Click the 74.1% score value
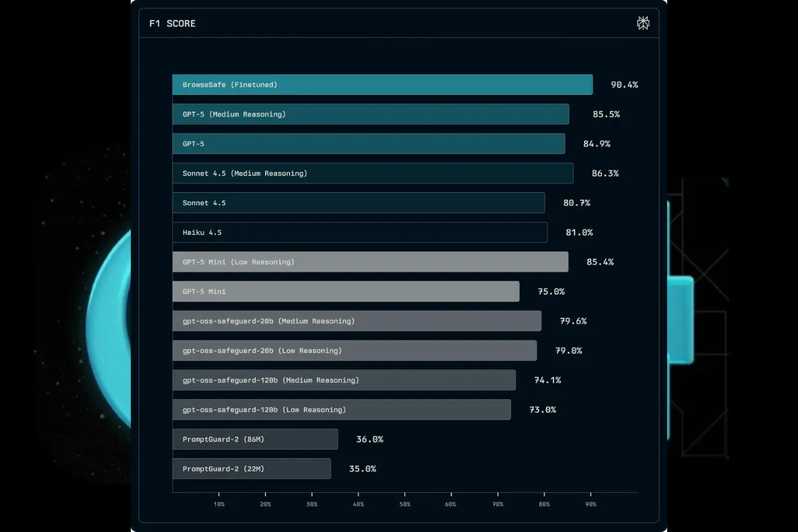The width and height of the screenshot is (798, 532). (x=548, y=380)
